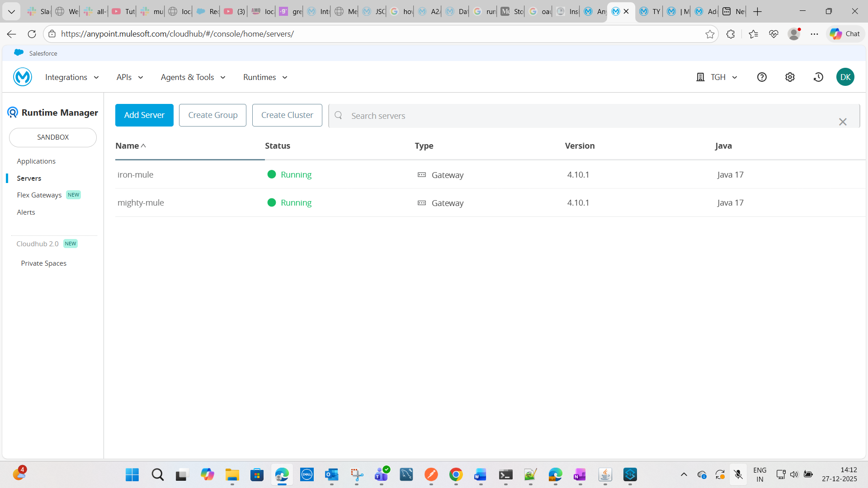868x488 pixels.
Task: Expand the Runtimes dropdown menu
Action: click(265, 77)
